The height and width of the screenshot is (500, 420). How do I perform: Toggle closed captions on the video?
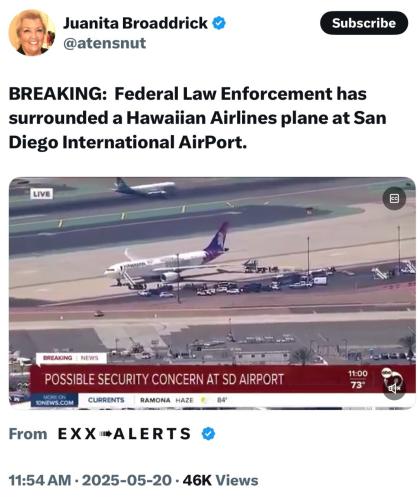pyautogui.click(x=394, y=199)
